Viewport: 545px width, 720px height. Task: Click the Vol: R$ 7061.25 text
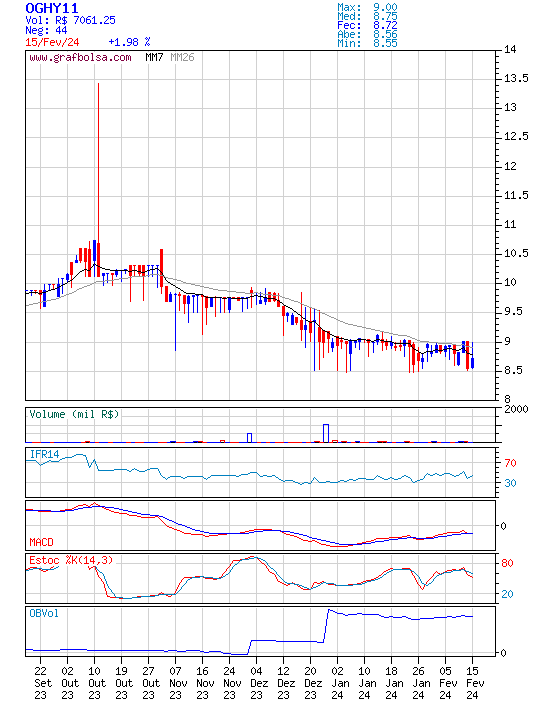click(70, 20)
